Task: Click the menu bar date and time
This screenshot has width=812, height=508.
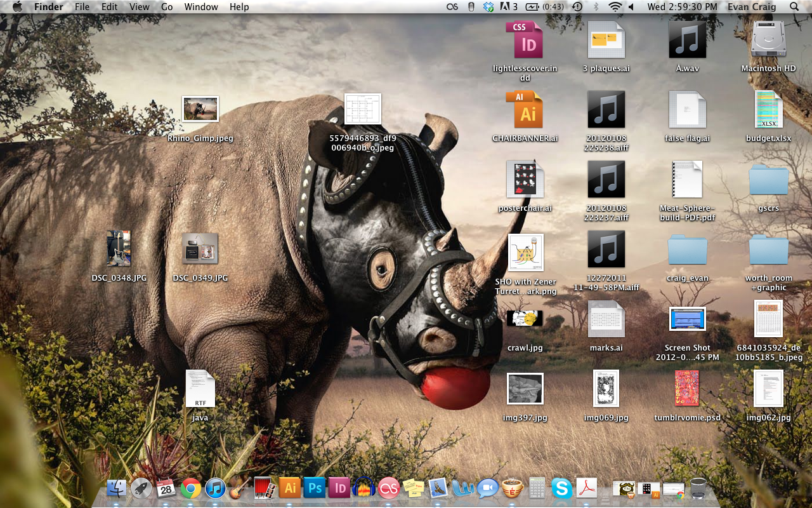Action: (682, 7)
